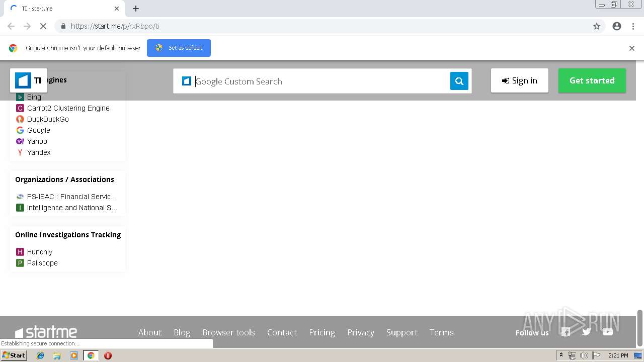The width and height of the screenshot is (644, 362).
Task: Click the Paliscope P icon
Action: [20, 263]
